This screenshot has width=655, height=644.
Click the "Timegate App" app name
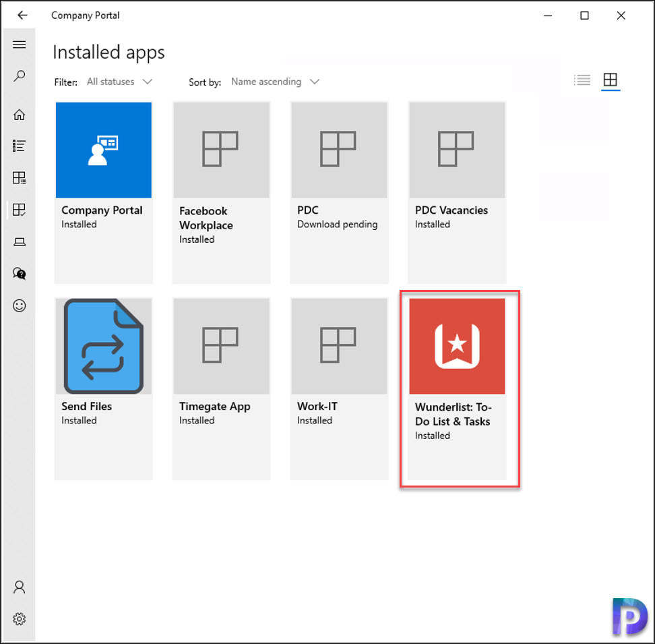click(215, 407)
